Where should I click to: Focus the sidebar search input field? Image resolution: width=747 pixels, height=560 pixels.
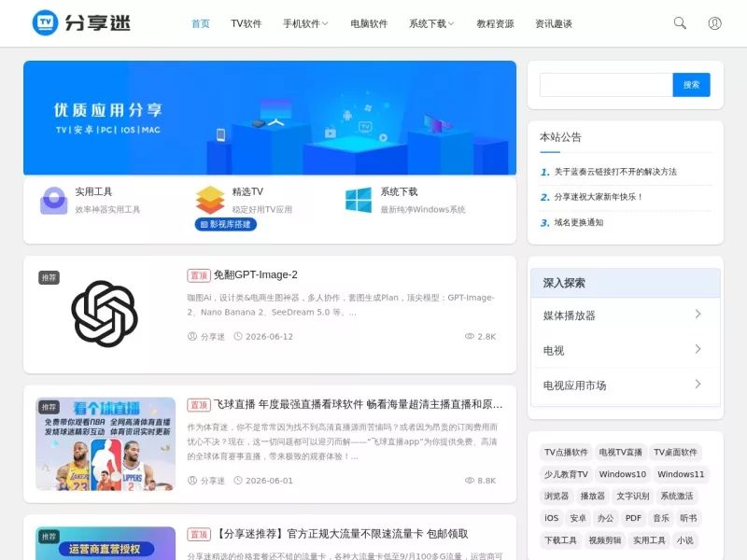click(x=606, y=85)
